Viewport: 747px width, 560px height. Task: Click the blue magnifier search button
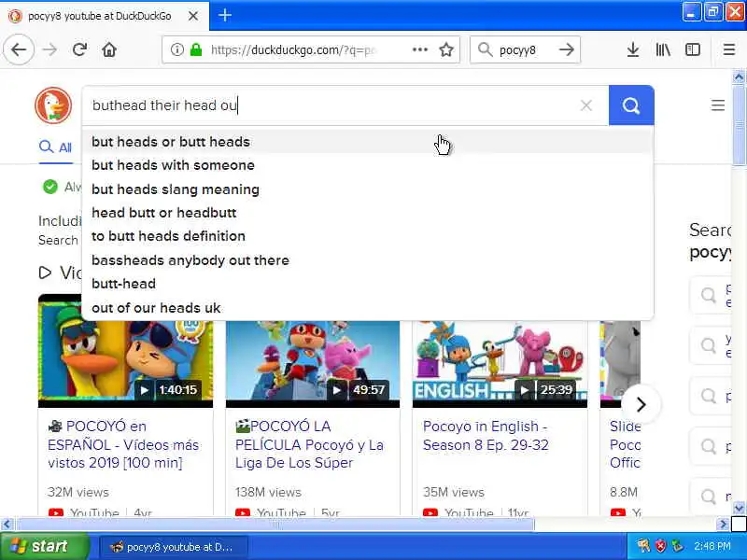click(x=631, y=105)
